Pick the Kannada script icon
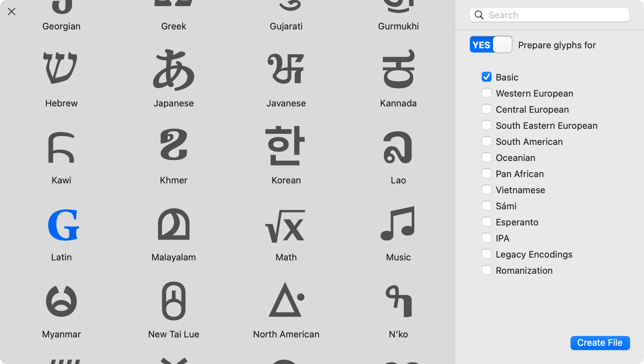 [398, 69]
